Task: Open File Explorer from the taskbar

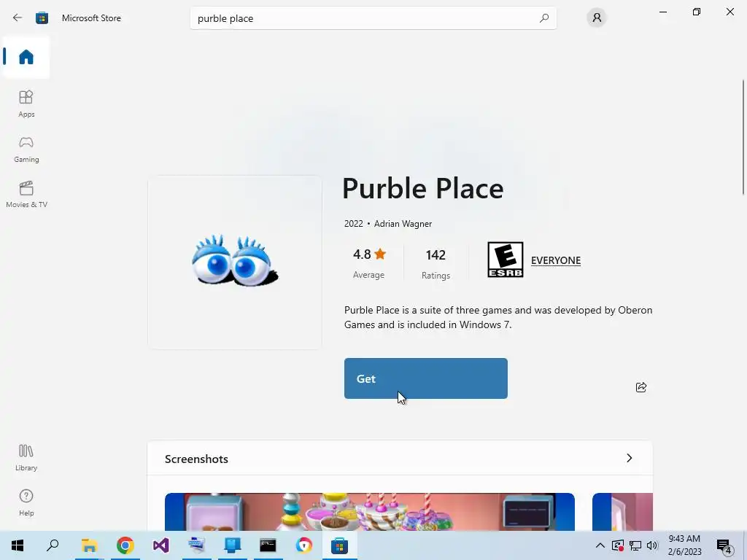Action: tap(89, 545)
